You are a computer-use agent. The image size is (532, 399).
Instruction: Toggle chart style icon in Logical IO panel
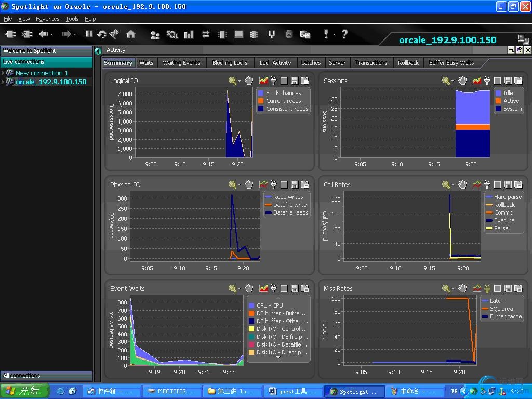point(263,81)
